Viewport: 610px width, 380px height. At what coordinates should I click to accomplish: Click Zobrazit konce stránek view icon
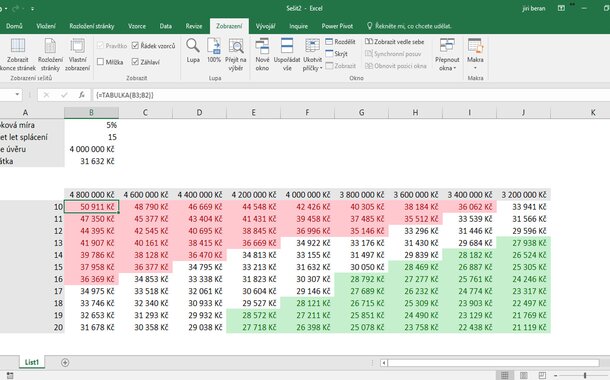[x=18, y=54]
